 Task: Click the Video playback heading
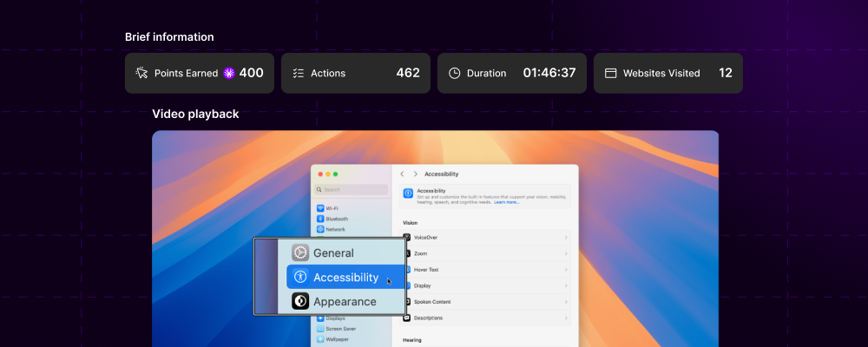click(195, 114)
